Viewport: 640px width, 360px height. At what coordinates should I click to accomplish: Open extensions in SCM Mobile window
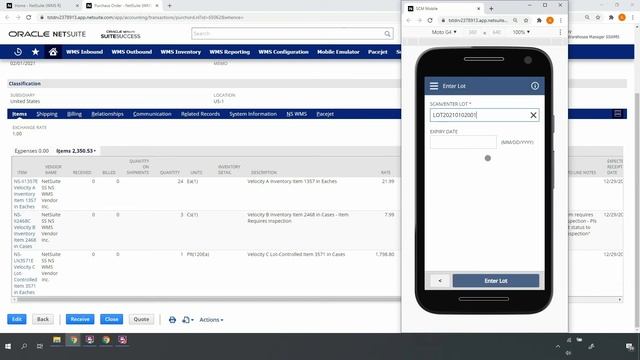[539, 20]
